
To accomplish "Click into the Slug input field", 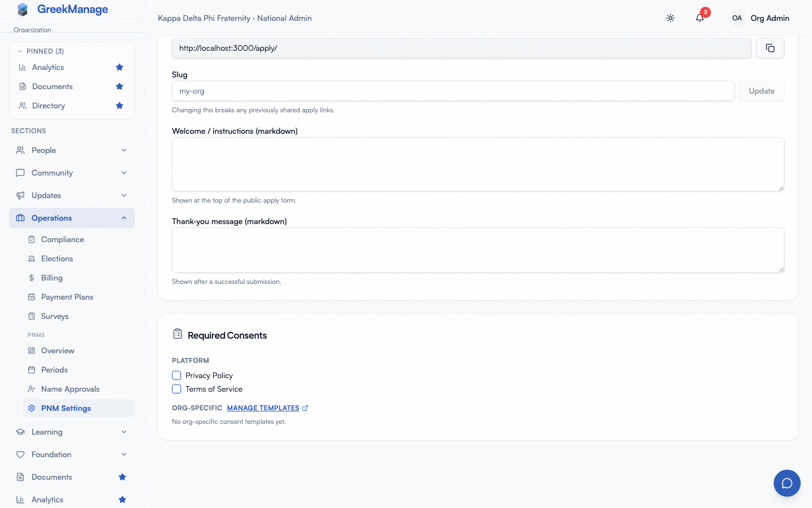I will [x=453, y=91].
